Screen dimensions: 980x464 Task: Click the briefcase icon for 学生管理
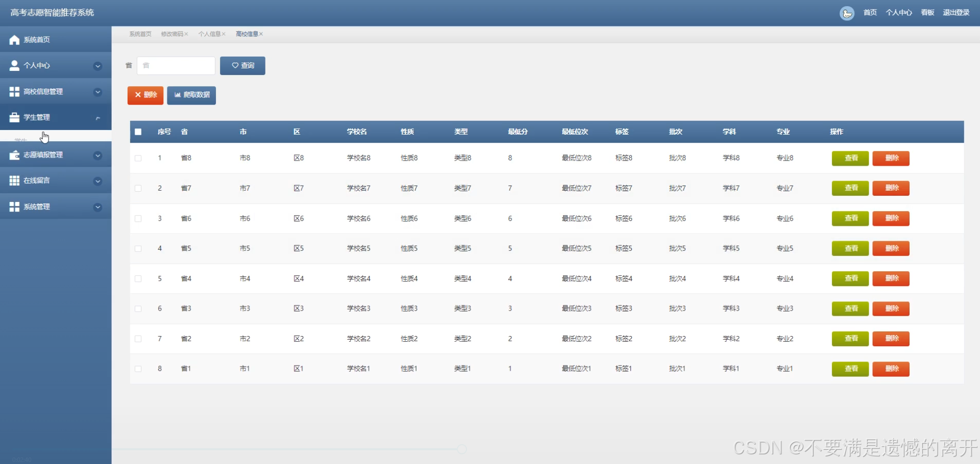(x=14, y=117)
